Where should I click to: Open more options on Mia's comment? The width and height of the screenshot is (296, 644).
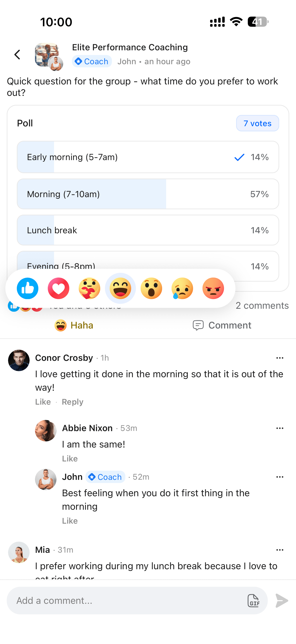tap(280, 550)
